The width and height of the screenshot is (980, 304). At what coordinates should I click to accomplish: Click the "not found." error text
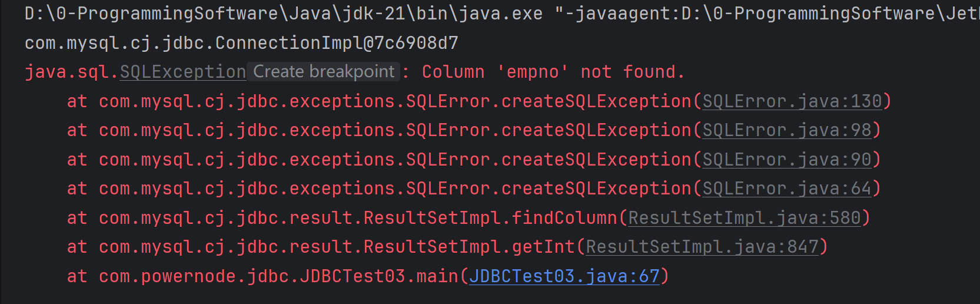click(x=632, y=72)
